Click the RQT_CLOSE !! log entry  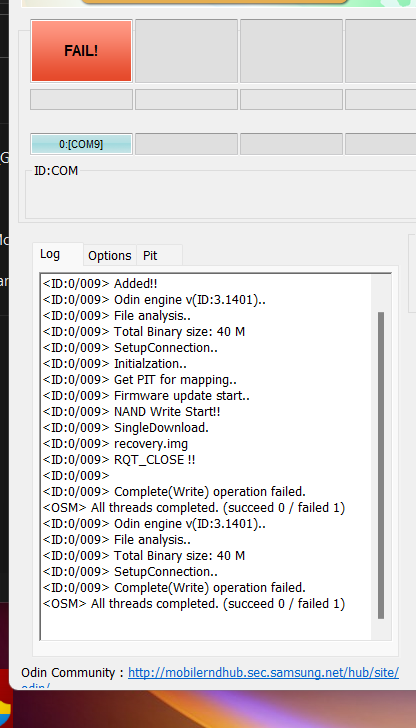coord(119,460)
